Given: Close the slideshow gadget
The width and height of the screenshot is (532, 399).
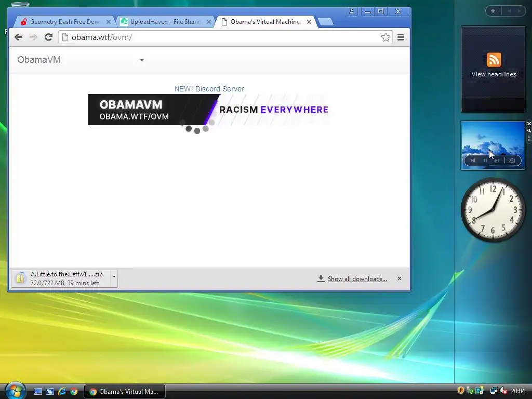Looking at the screenshot, I should point(529,124).
